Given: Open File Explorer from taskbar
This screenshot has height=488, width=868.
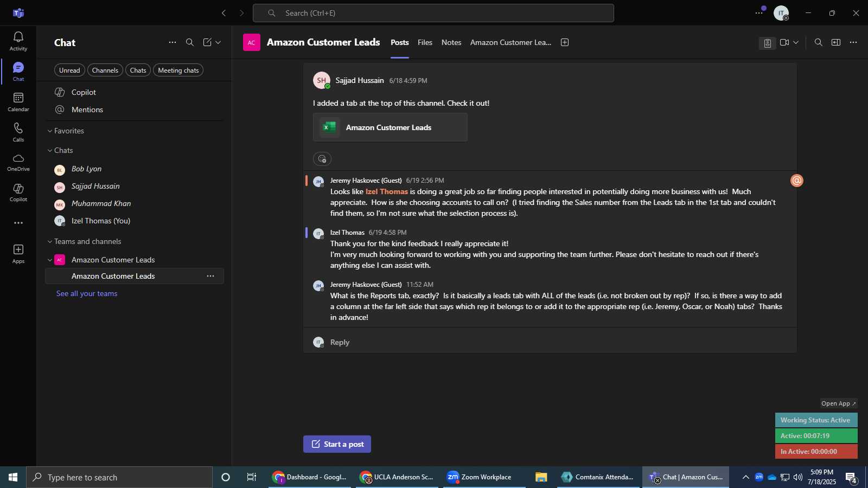Looking at the screenshot, I should [x=541, y=477].
